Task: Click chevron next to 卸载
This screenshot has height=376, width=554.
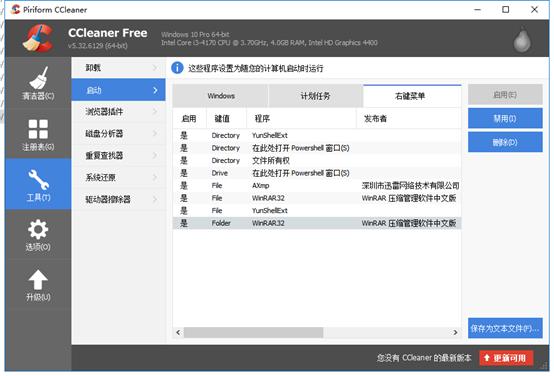Action: 155,67
